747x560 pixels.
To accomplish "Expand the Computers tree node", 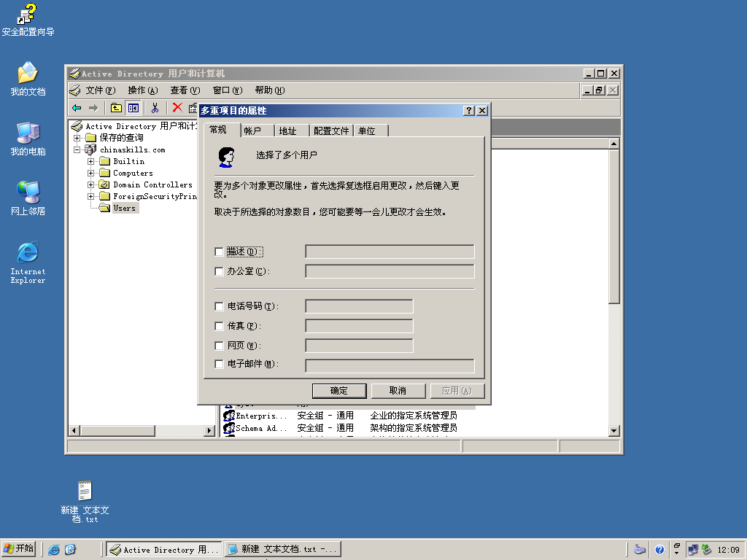I will [x=90, y=173].
